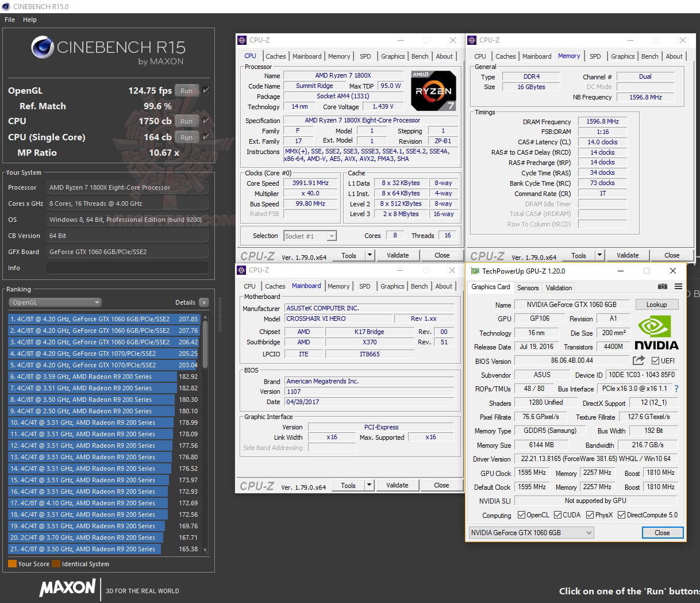Screen dimensions: 700x603
Task: Select Caches tab in the CPU-Z processor window
Action: coord(276,56)
